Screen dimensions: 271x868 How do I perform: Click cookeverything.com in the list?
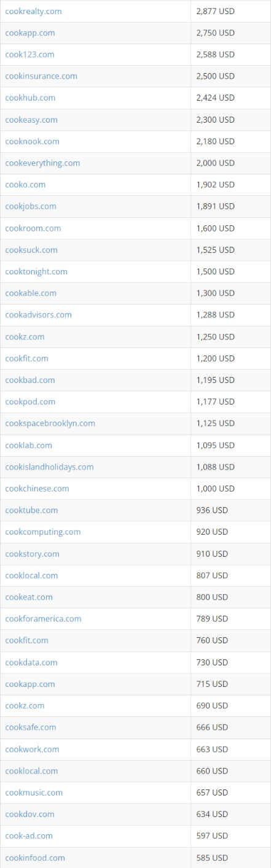(x=42, y=163)
